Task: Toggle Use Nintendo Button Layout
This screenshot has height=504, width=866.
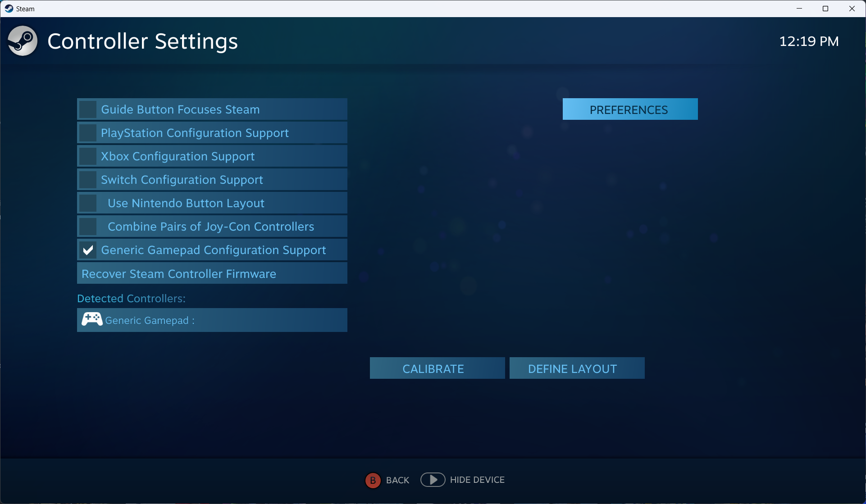Action: (x=88, y=203)
